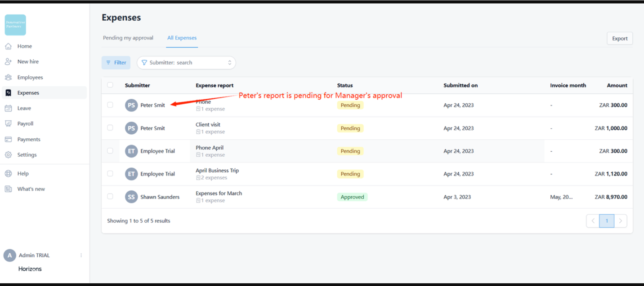Click page number 1 in pagination
Image resolution: width=644 pixels, height=286 pixels.
607,221
